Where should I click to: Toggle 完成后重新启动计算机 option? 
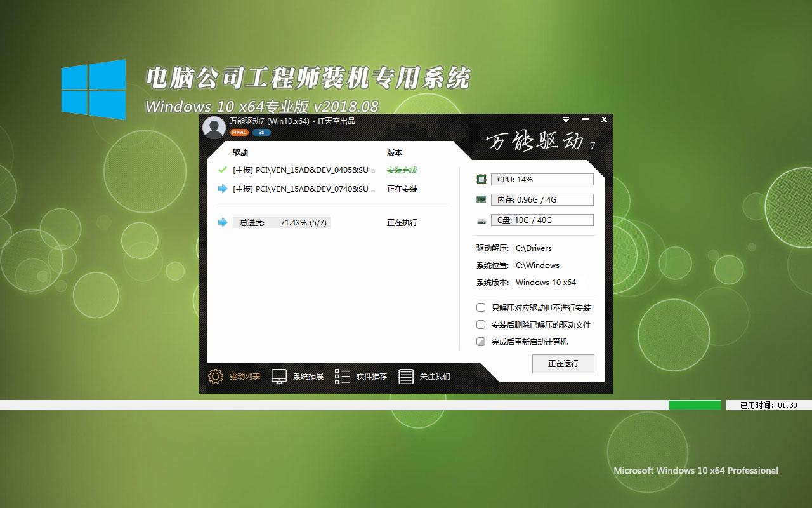pos(480,342)
